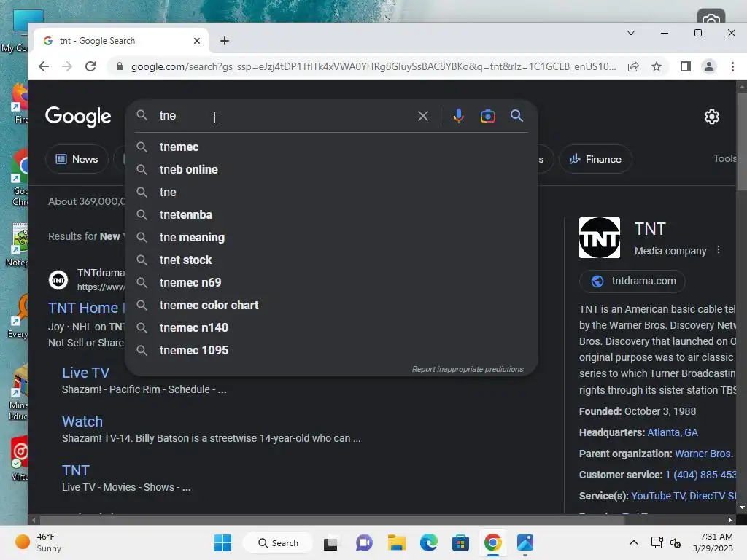Open Windows Start menu

pos(223,542)
